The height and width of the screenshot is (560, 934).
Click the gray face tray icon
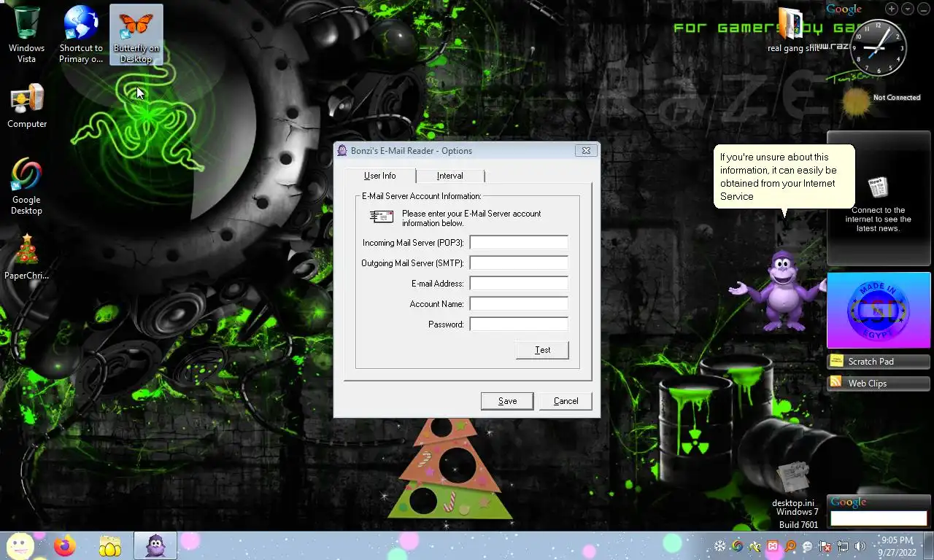click(808, 546)
